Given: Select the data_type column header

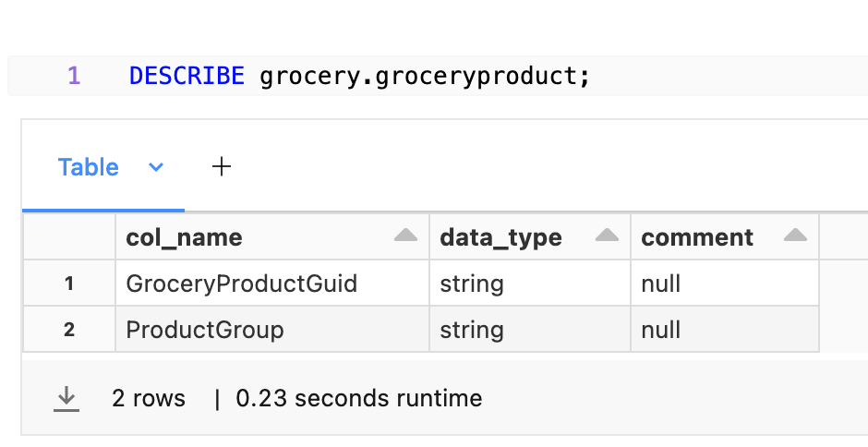Looking at the screenshot, I should [500, 237].
